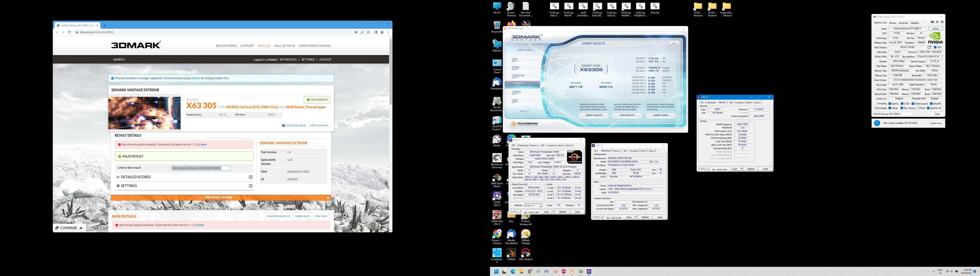
Task: Click the View benchmark run button
Action: coord(278,216)
